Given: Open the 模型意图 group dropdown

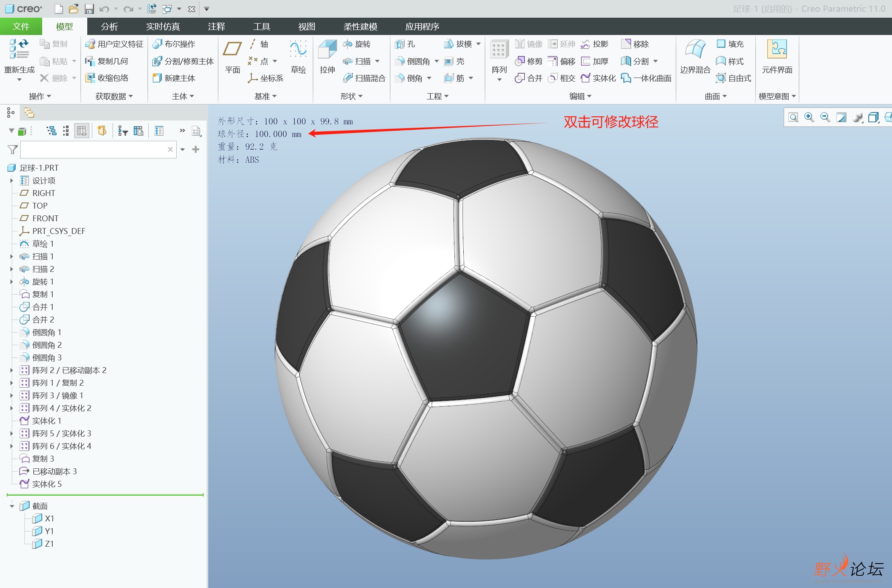Looking at the screenshot, I should (777, 97).
